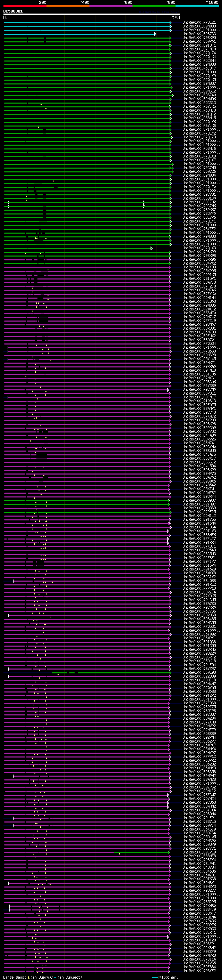Select hit UniRef100_A7QLX3

tap(199, 248)
